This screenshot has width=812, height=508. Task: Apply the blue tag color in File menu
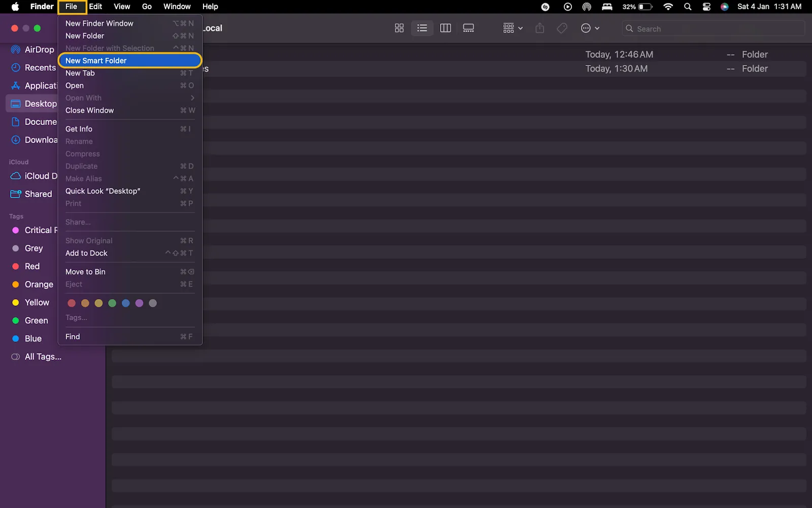tap(126, 303)
